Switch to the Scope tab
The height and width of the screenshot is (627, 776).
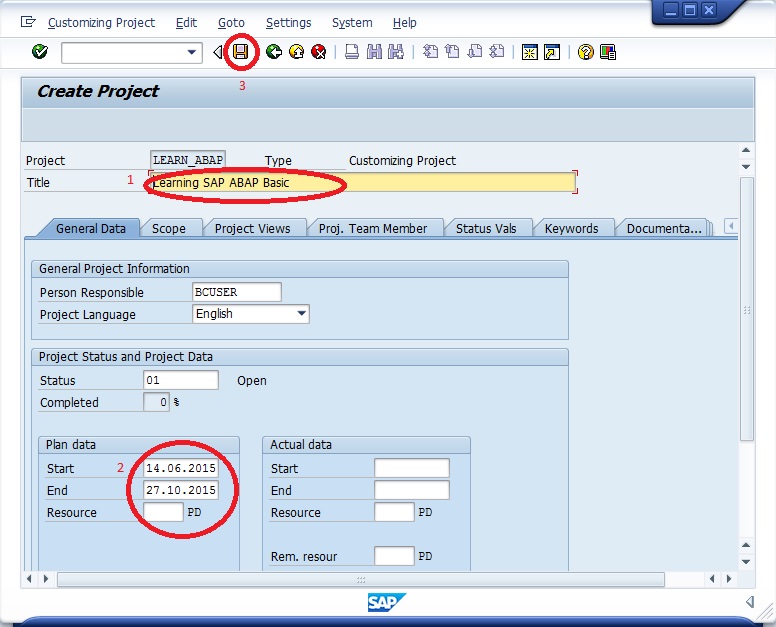point(169,229)
